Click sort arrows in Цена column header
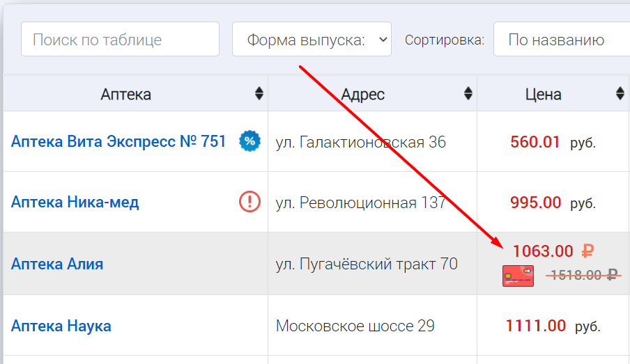The image size is (630, 364). [620, 94]
